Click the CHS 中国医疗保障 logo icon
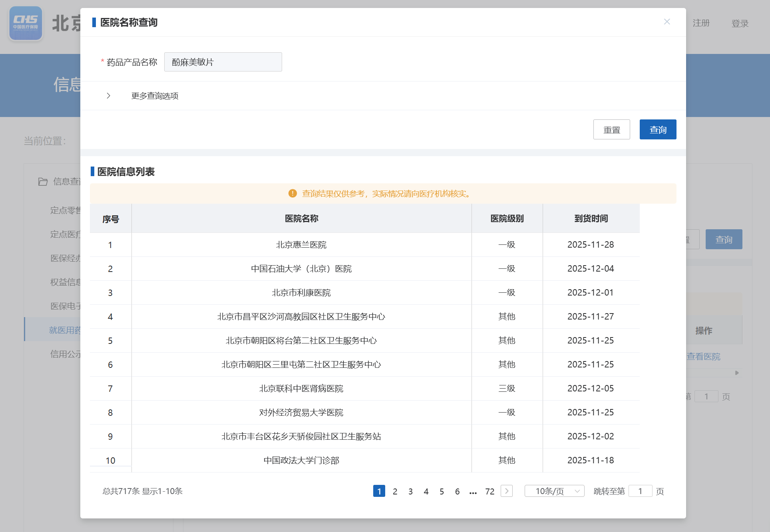 point(26,23)
